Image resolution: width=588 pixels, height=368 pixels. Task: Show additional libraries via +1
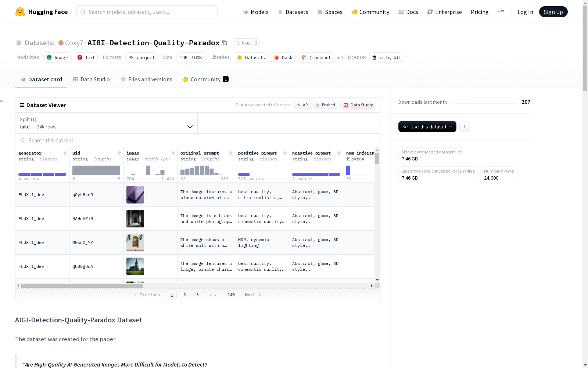[340, 57]
